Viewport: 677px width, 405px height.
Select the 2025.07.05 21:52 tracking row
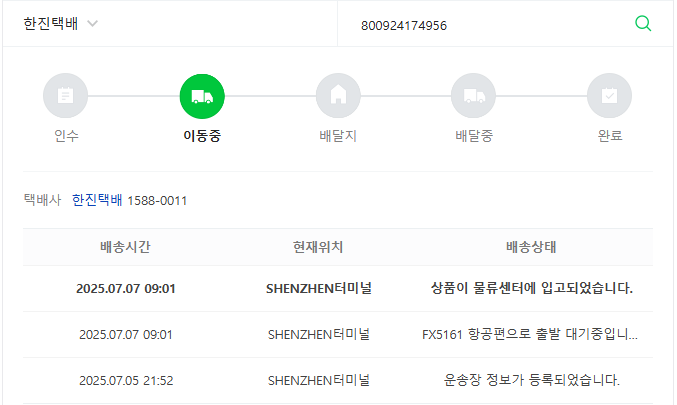pos(338,380)
